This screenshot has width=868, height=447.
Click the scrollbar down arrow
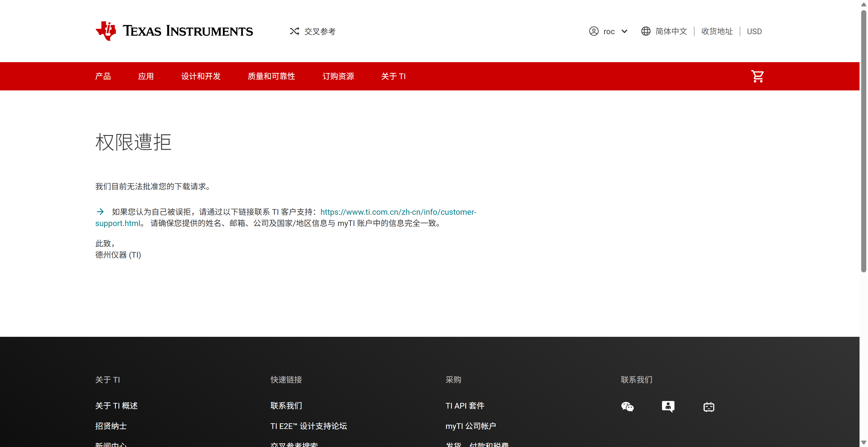(863, 442)
